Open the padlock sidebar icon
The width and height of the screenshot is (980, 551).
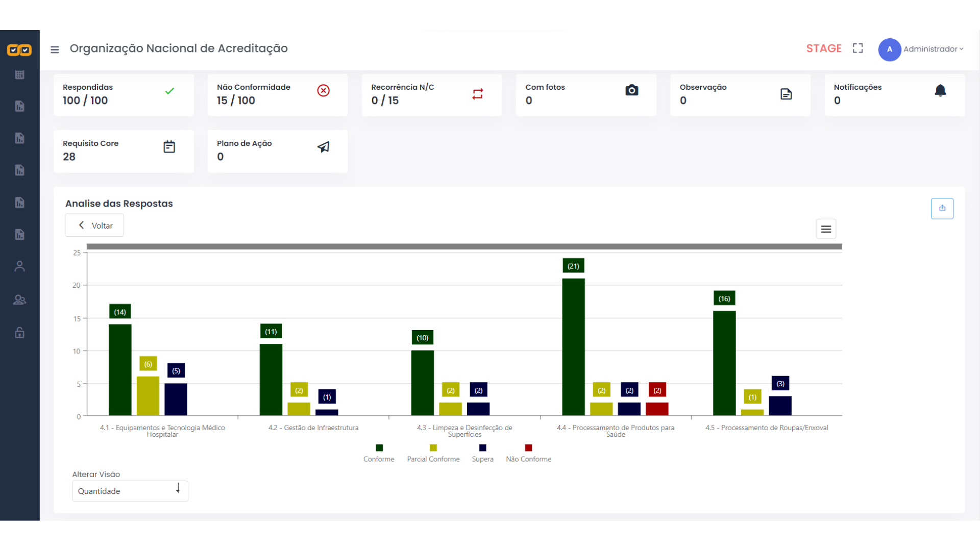pyautogui.click(x=19, y=333)
